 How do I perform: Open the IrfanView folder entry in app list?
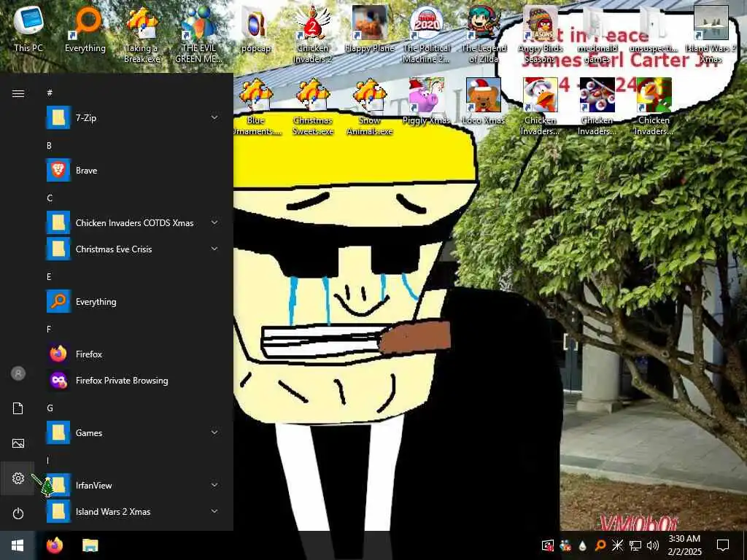coord(135,485)
